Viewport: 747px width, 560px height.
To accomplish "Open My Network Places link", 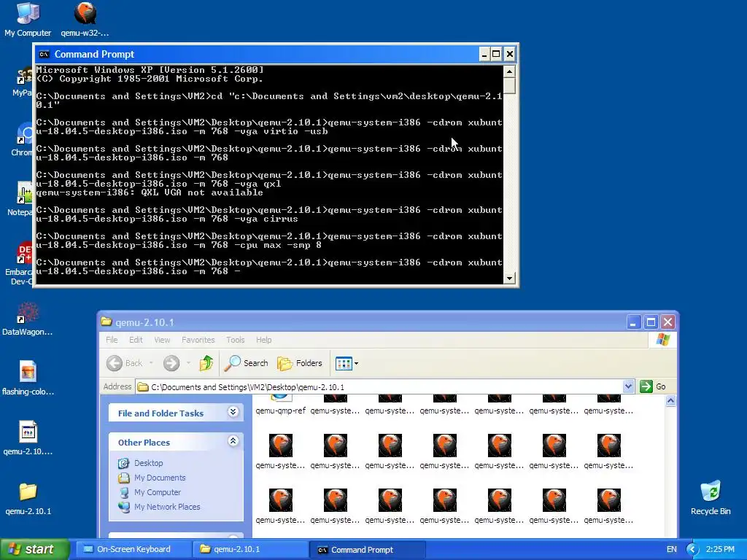I will tap(167, 507).
